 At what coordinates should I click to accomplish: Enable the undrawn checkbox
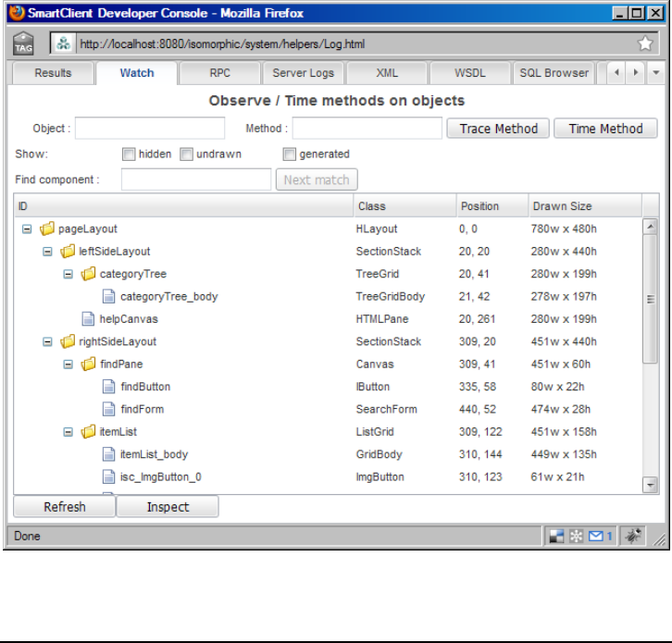click(186, 155)
